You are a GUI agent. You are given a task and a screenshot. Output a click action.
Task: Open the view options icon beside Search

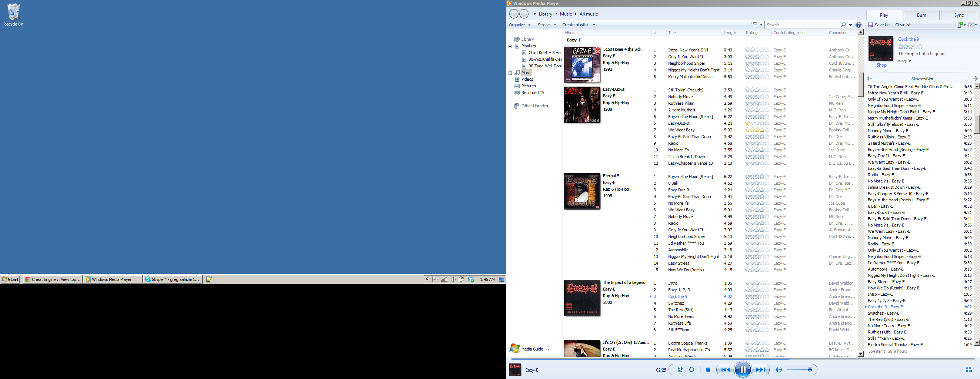[x=755, y=24]
